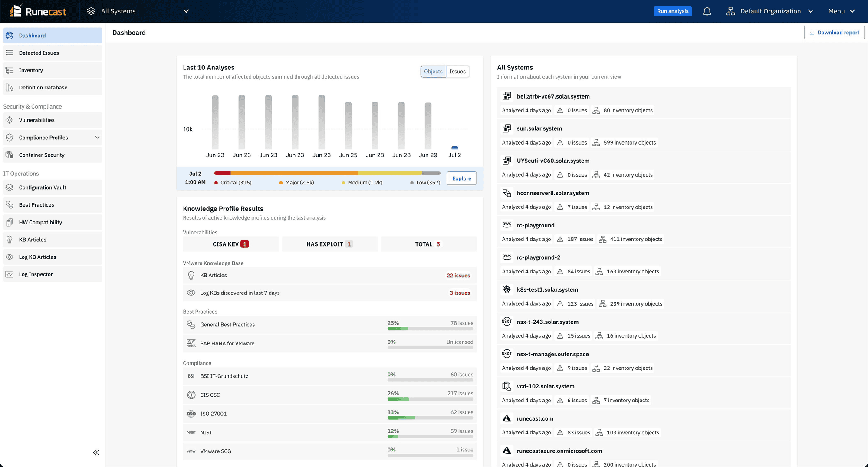Go to Inventory page
This screenshot has height=467, width=868.
53,70
